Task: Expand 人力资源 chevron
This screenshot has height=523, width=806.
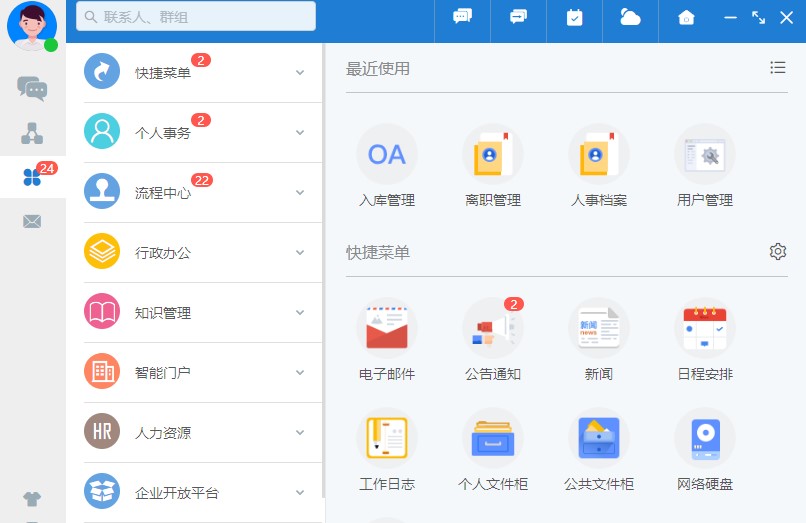Action: click(x=300, y=432)
